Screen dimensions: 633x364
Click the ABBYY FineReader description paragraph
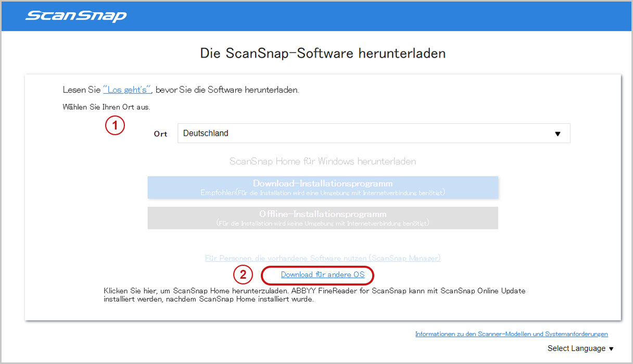(314, 295)
